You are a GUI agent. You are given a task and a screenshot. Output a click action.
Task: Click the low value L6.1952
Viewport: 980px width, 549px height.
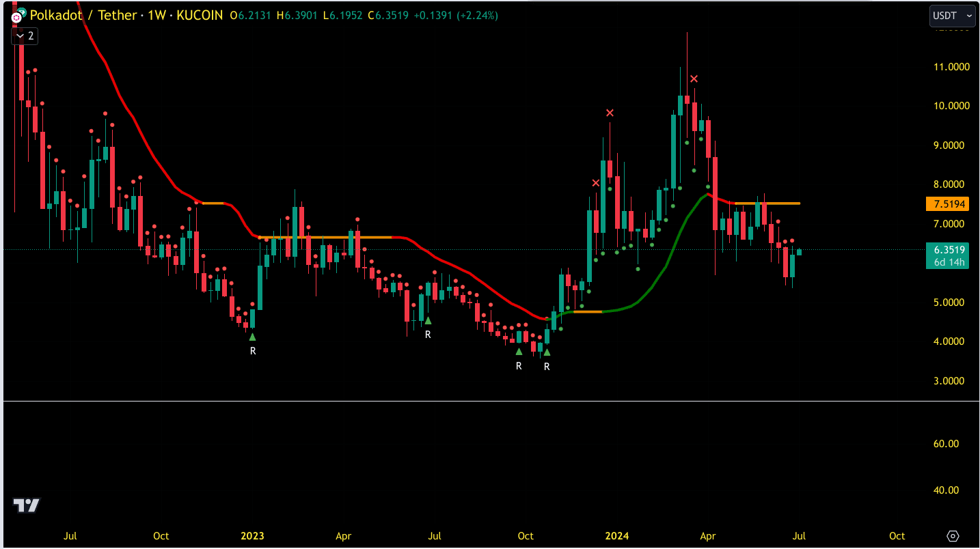pyautogui.click(x=344, y=15)
